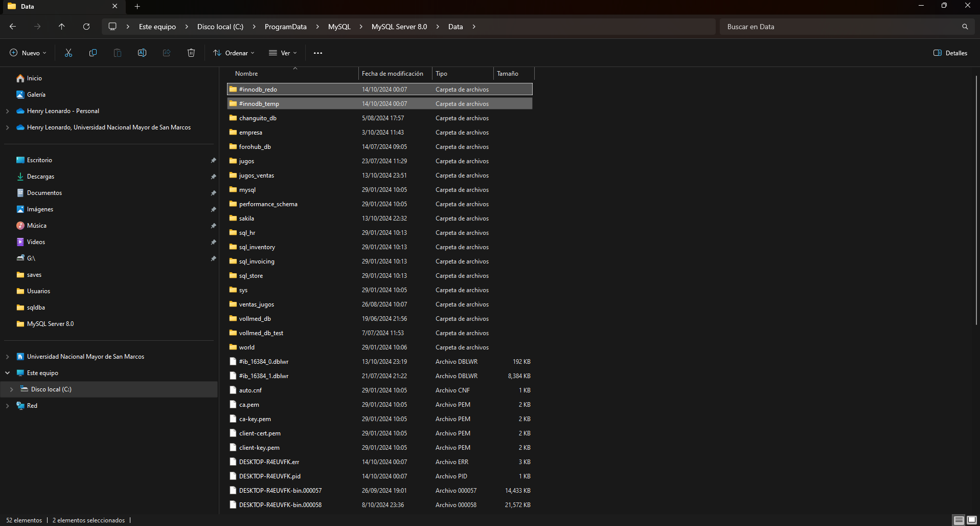
Task: Select the vollmed_db_test folder
Action: (380, 333)
